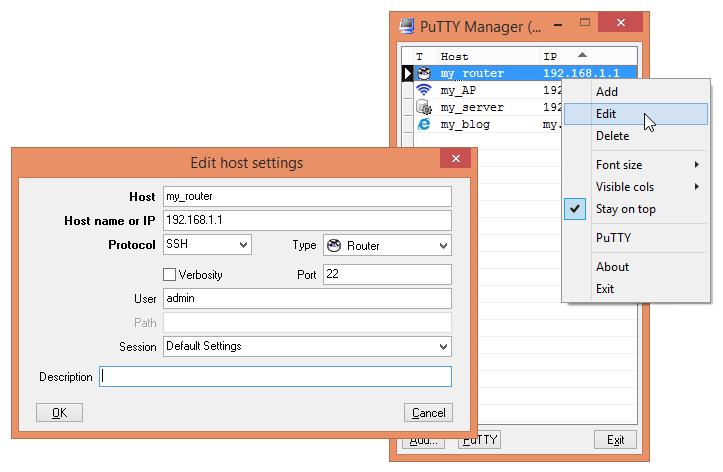Toggle the Stay on top checkmark
Viewport: 723px width, 472px height.
click(575, 209)
